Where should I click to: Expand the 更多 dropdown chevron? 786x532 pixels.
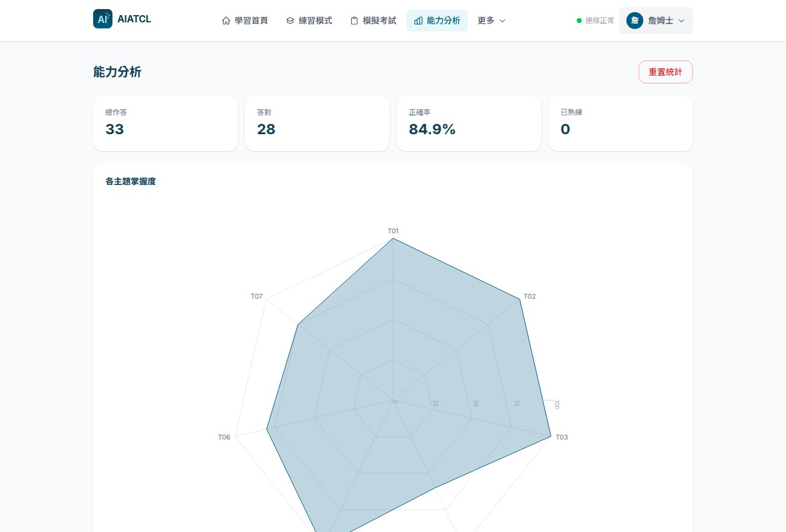[502, 21]
